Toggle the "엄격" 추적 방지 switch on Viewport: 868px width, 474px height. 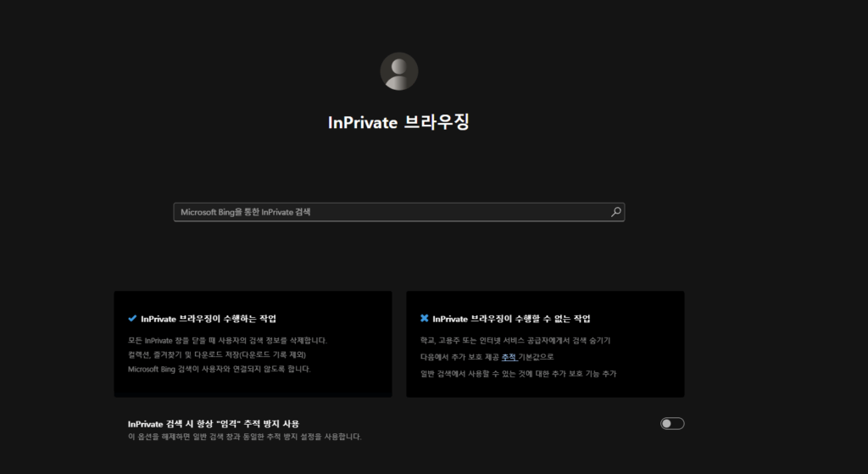[672, 424]
